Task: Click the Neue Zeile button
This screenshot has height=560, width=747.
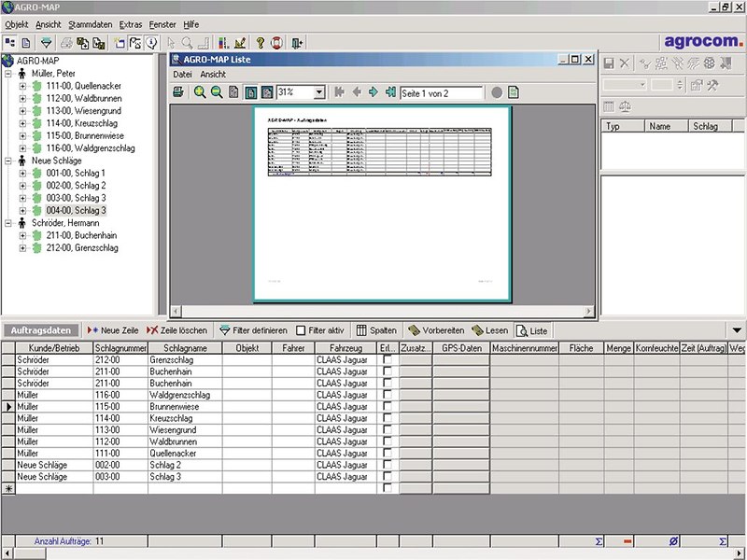Action: pos(113,330)
